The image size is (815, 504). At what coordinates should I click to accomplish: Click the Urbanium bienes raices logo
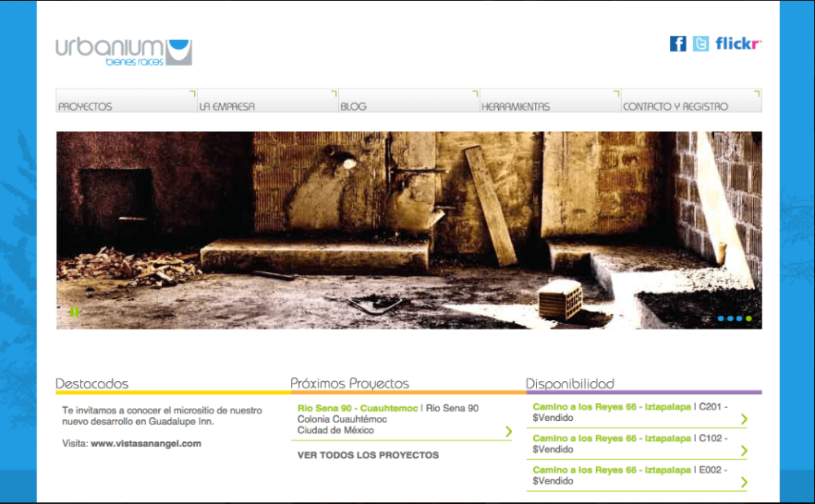pos(124,51)
